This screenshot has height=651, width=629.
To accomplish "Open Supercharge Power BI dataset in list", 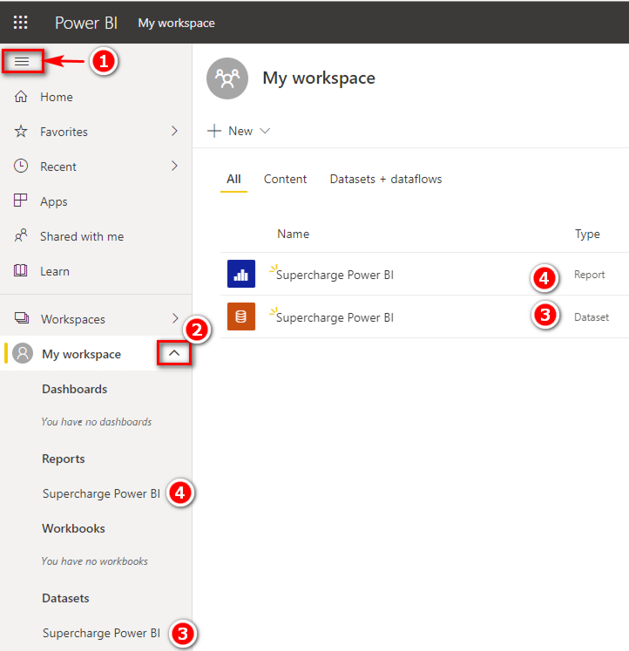I will click(335, 318).
